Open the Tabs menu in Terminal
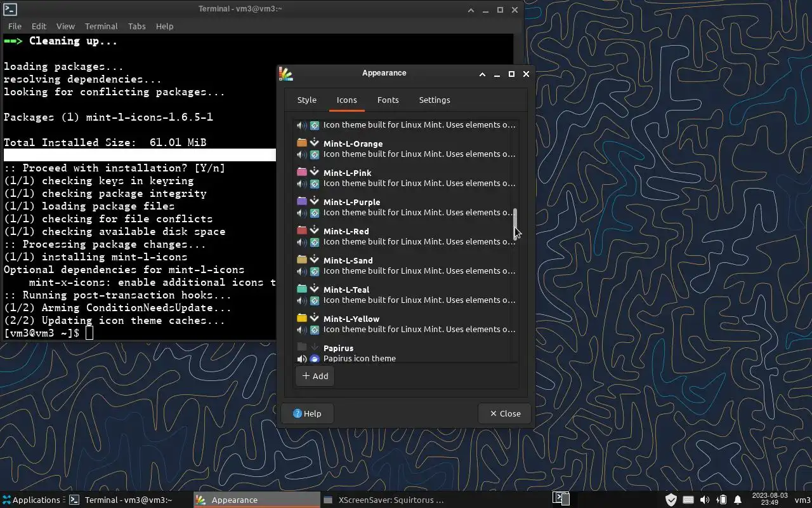Image resolution: width=812 pixels, height=508 pixels. point(136,26)
